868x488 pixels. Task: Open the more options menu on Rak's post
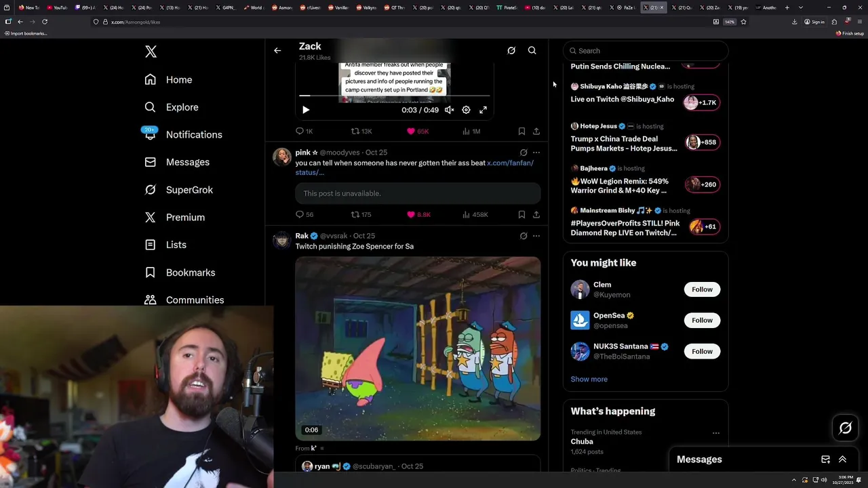(x=536, y=236)
